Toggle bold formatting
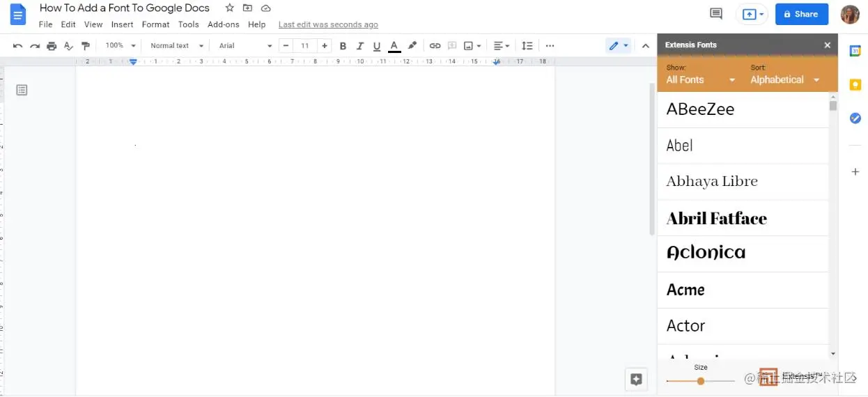The image size is (868, 397). click(x=343, y=46)
